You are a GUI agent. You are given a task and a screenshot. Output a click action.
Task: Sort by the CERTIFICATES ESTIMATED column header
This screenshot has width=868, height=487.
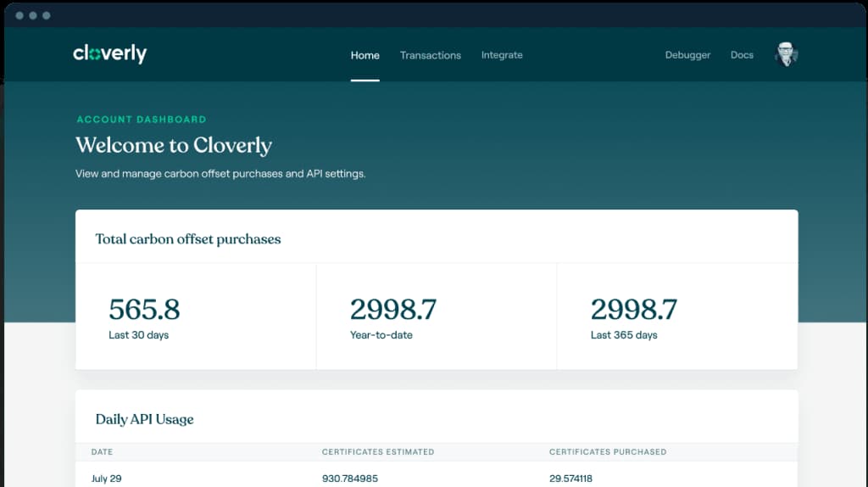[377, 452]
